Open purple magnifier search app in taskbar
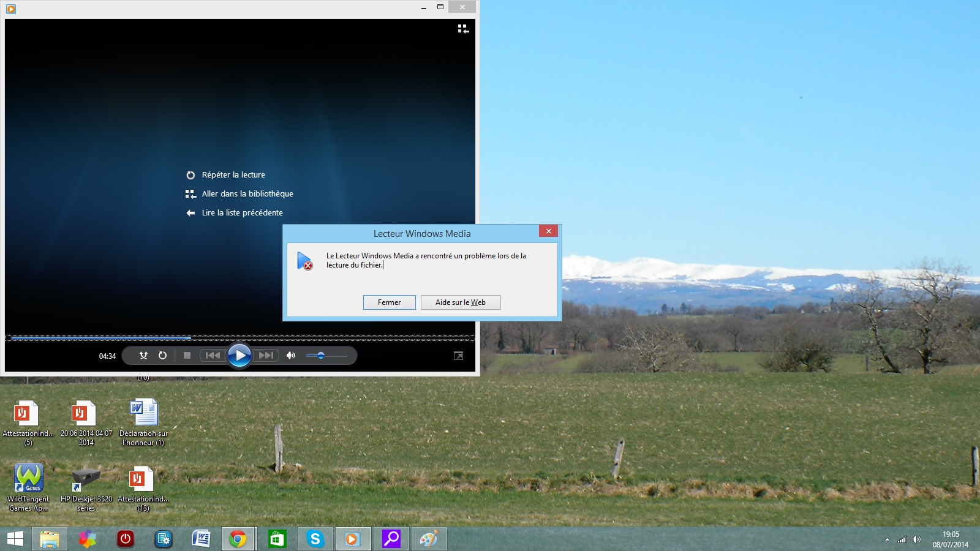980x551 pixels. [391, 539]
